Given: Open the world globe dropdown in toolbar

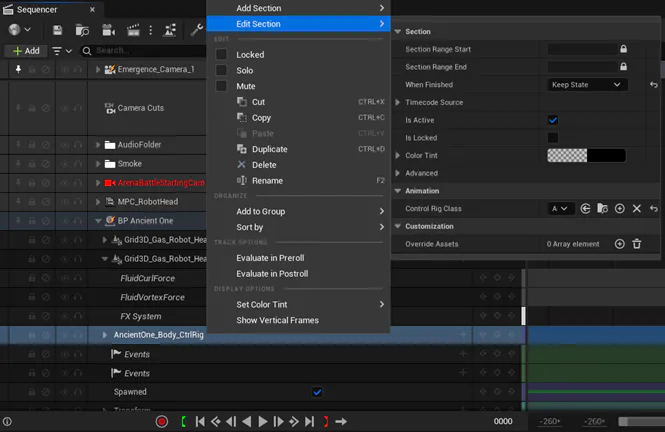Looking at the screenshot, I should point(20,30).
